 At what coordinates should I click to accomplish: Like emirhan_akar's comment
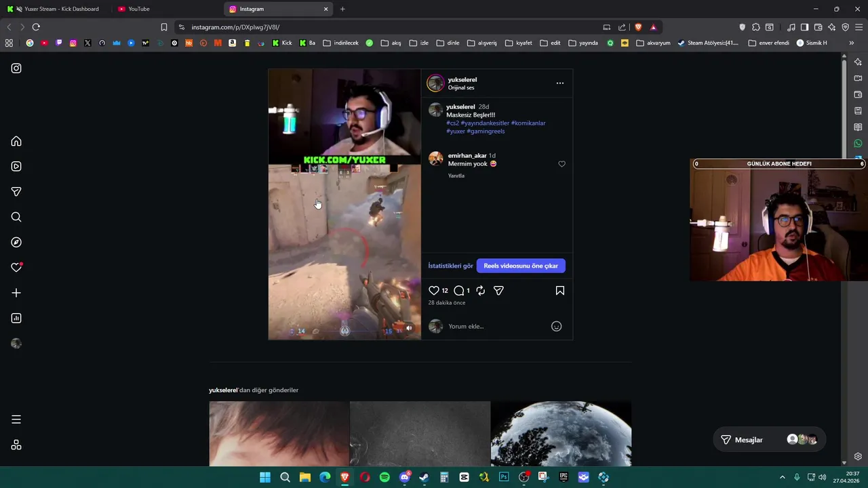[561, 164]
